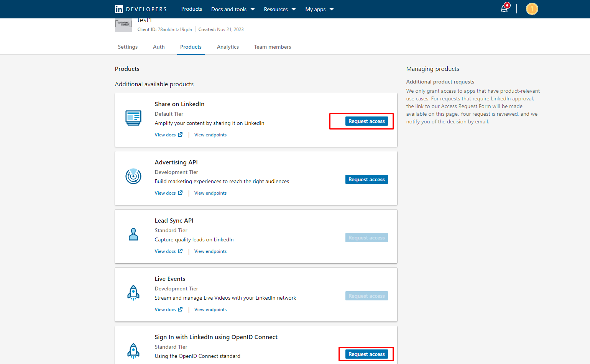The image size is (590, 364).
Task: Open the notification bell
Action: (x=504, y=8)
